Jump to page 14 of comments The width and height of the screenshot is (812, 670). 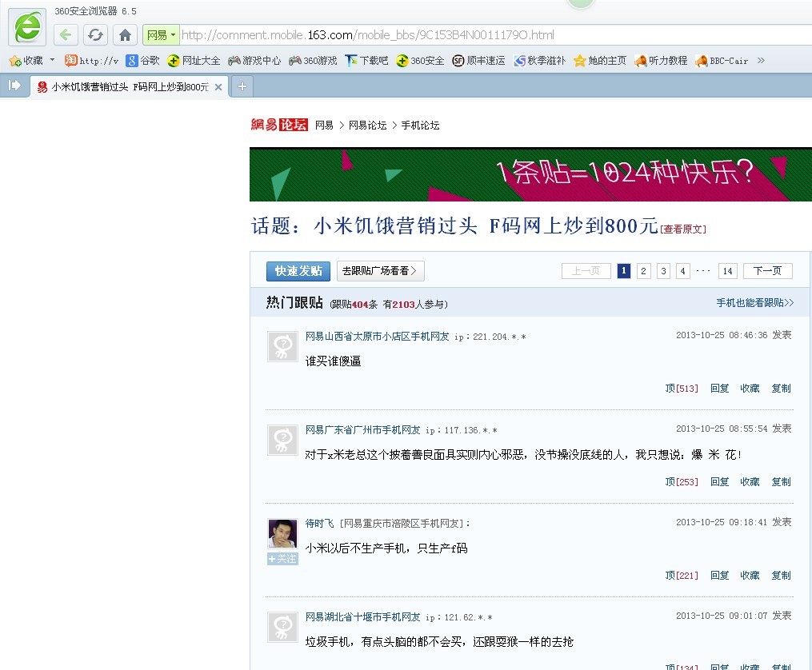point(727,271)
